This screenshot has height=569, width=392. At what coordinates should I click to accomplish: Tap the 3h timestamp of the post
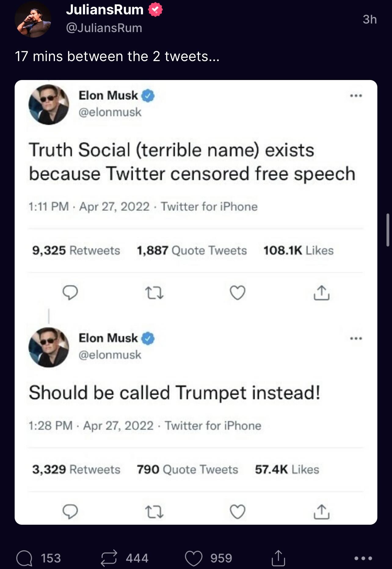pyautogui.click(x=370, y=19)
